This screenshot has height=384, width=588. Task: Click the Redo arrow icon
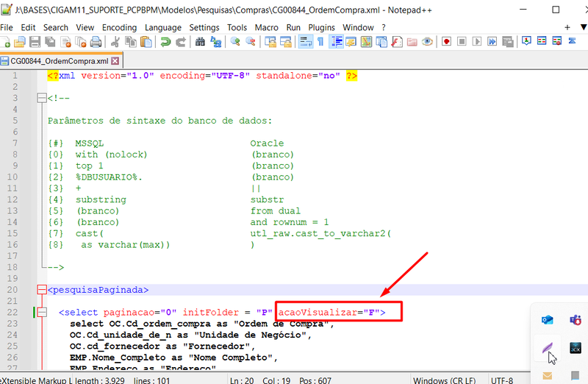pos(181,42)
